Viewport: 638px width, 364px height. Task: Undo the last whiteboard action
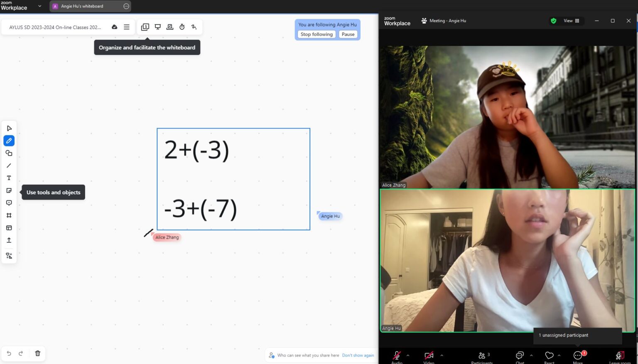pos(9,354)
